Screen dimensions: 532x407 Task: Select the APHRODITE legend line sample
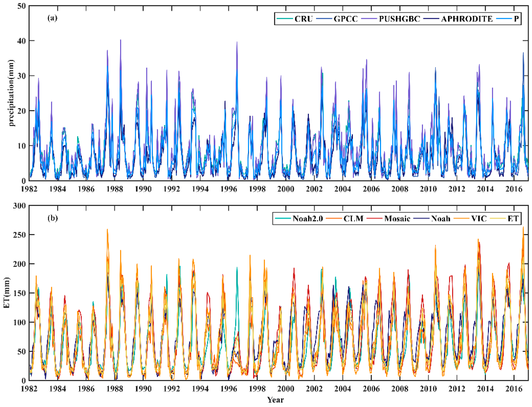pyautogui.click(x=431, y=18)
